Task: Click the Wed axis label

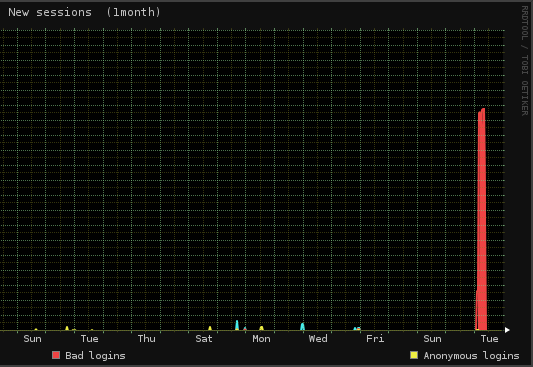Action: pos(318,339)
